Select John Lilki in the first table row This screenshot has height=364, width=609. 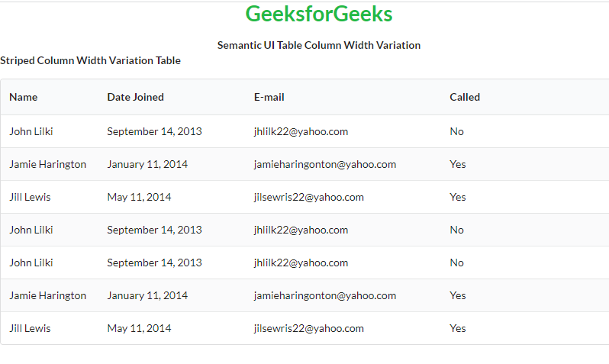[31, 131]
